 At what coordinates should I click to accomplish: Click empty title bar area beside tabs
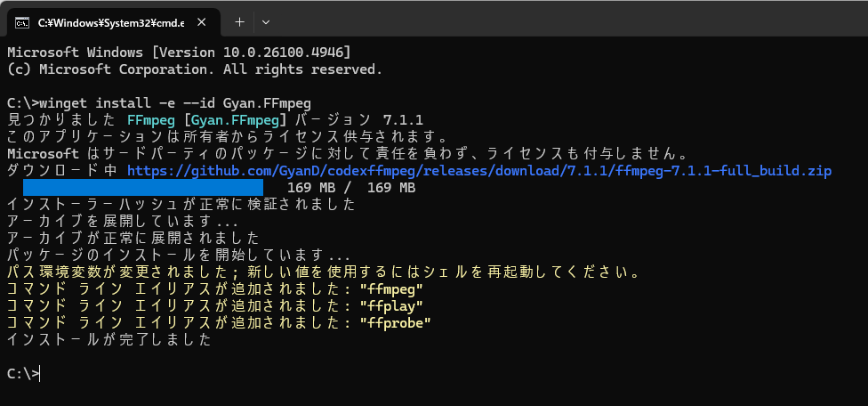(x=570, y=20)
